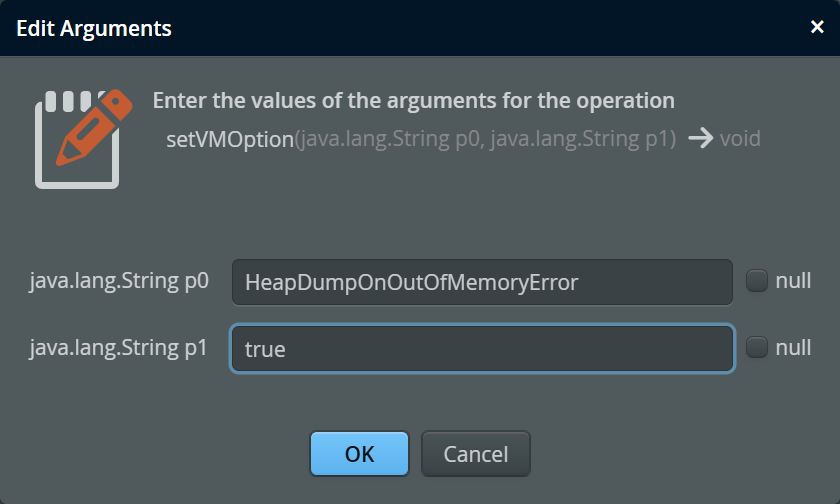This screenshot has height=504, width=840.
Task: Close the Edit Arguments dialog
Action: click(x=816, y=27)
